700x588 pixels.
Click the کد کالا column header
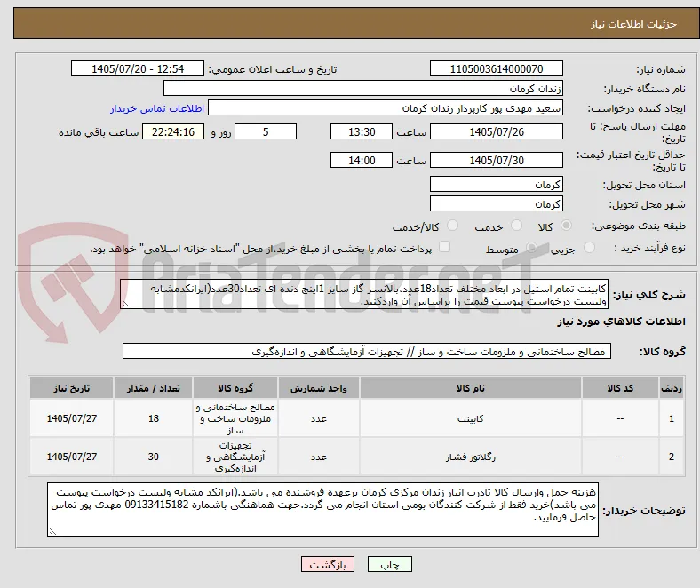[620, 388]
